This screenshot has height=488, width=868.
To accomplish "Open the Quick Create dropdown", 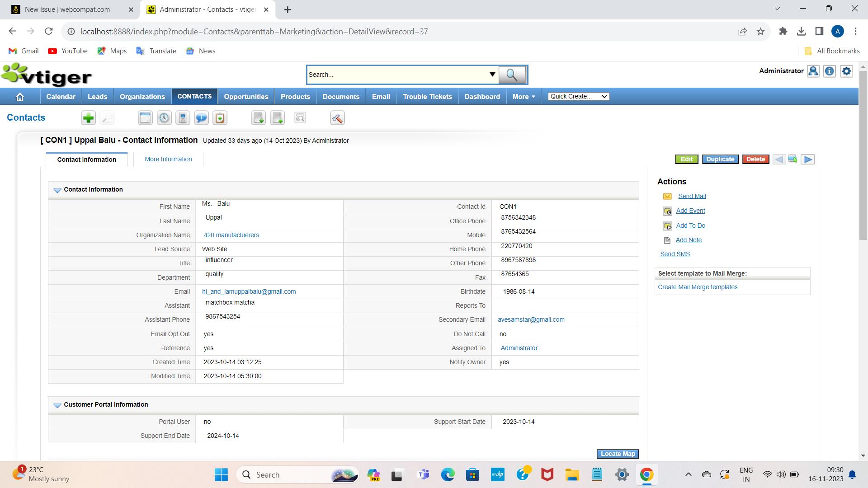I will [x=578, y=96].
